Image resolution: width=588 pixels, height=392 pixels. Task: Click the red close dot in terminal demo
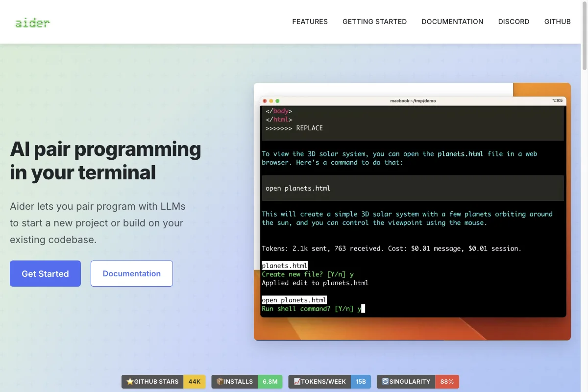tap(265, 101)
